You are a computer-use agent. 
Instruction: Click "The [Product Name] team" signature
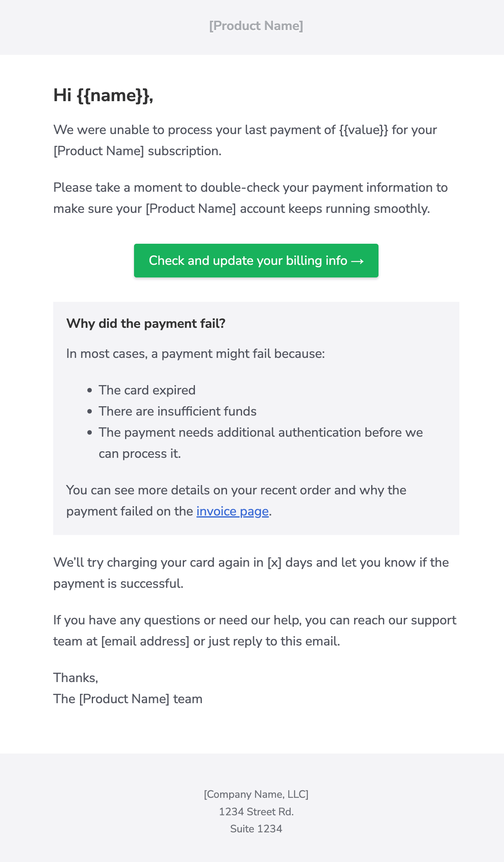(128, 699)
